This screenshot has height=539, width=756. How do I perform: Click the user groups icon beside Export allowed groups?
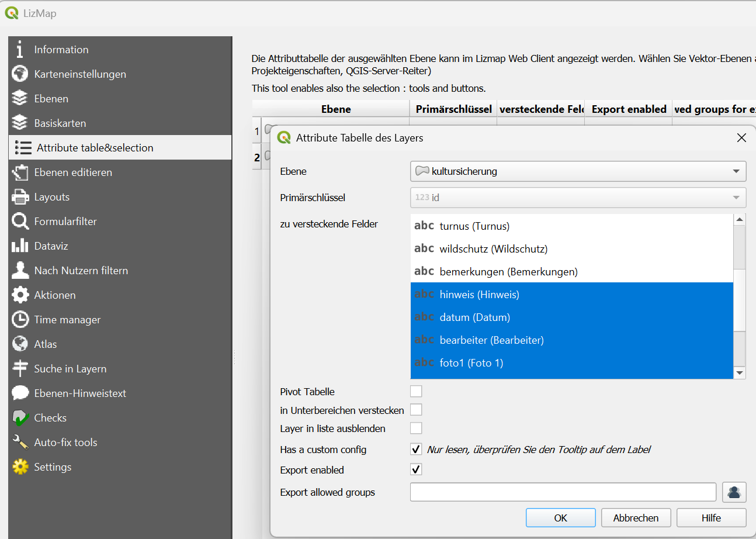[734, 492]
